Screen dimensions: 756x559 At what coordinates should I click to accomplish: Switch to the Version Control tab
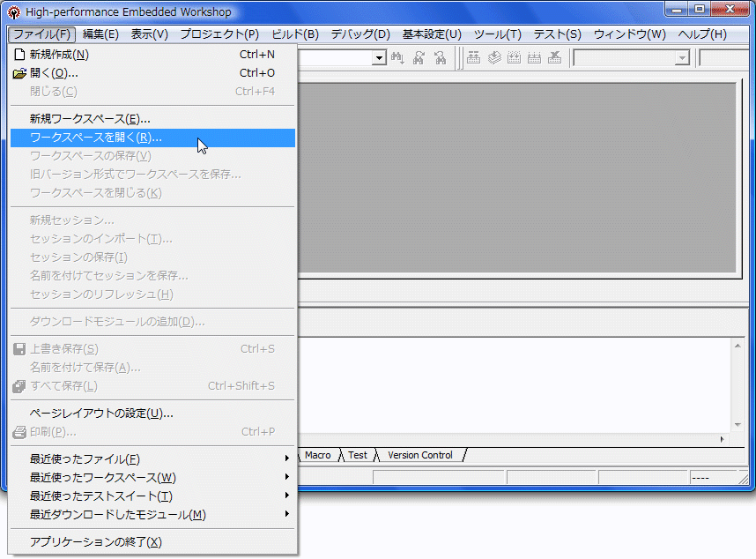[421, 455]
